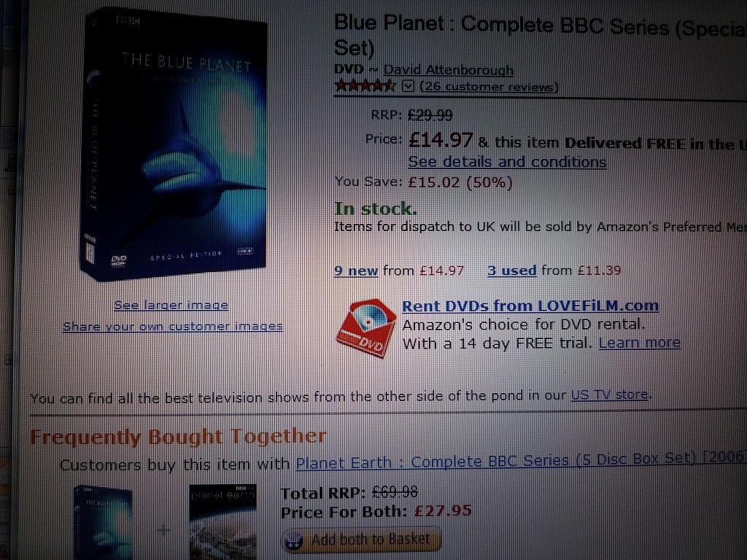Open the US TV store link
The height and width of the screenshot is (560, 747).
(609, 394)
